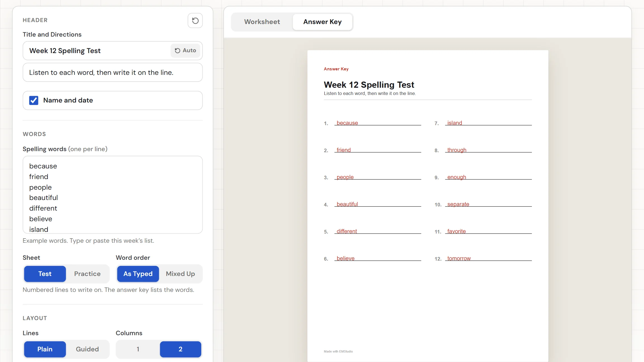Viewport: 644px width, 362px height.
Task: Set word order to Mixed Up
Action: 180,274
